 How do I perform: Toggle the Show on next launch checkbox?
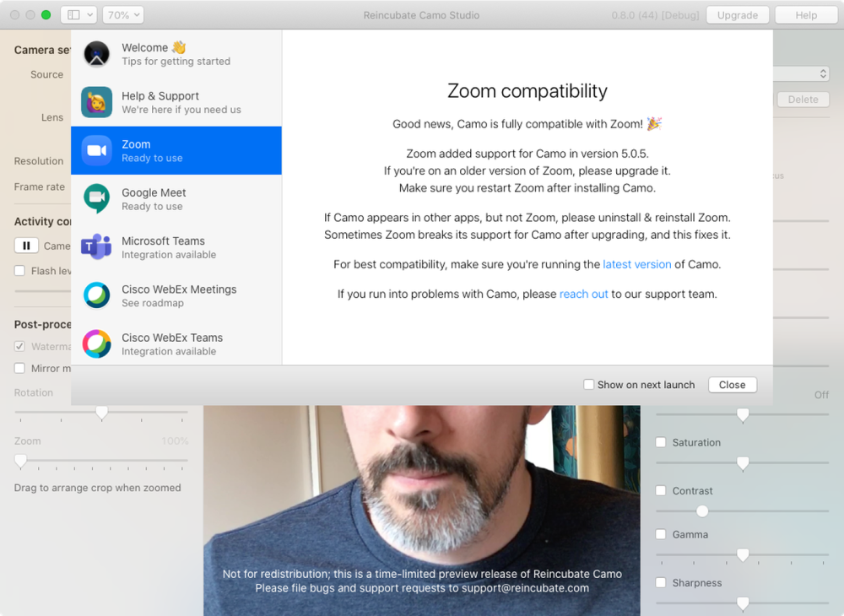[x=589, y=385]
